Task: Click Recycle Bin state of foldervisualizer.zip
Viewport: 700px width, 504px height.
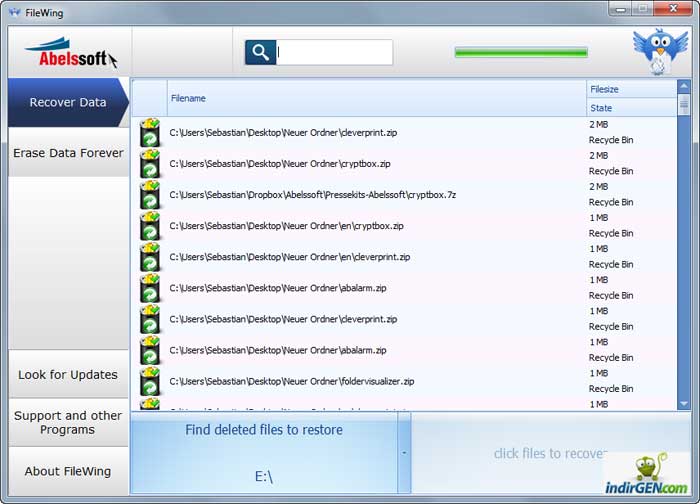Action: (x=611, y=389)
